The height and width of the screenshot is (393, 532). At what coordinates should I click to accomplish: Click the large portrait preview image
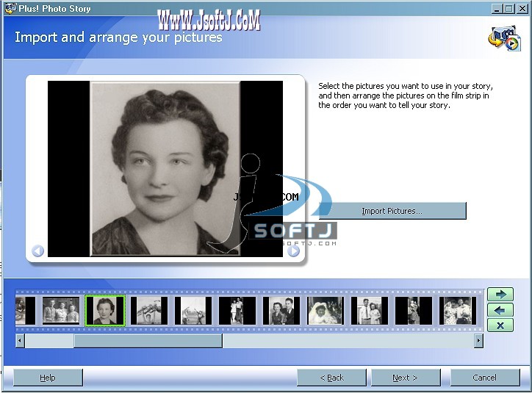(165, 168)
